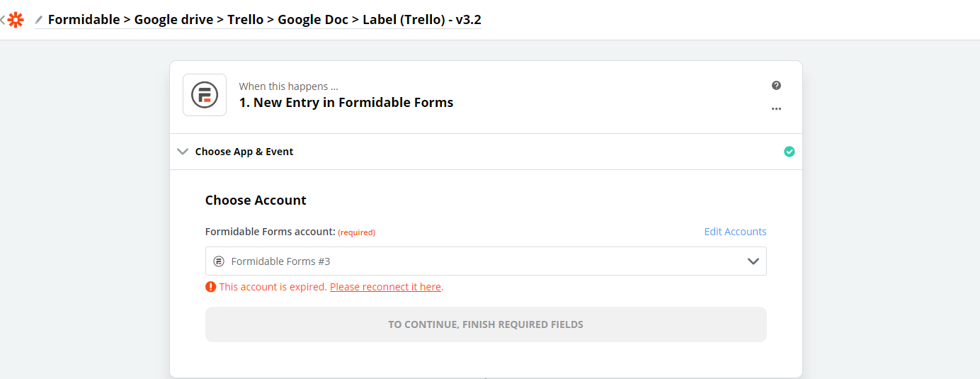Open the help question mark icon
The image size is (980, 379).
pyautogui.click(x=776, y=86)
